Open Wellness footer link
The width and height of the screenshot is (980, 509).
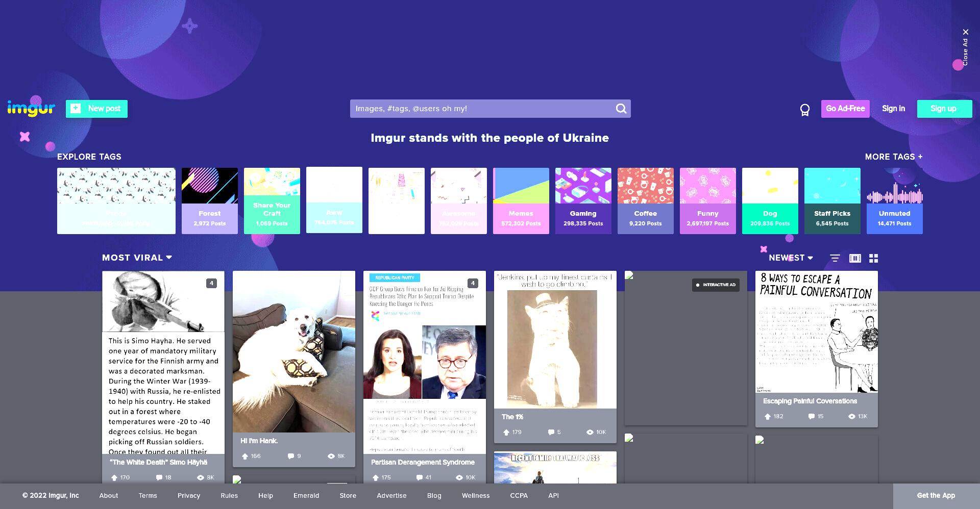coord(476,495)
